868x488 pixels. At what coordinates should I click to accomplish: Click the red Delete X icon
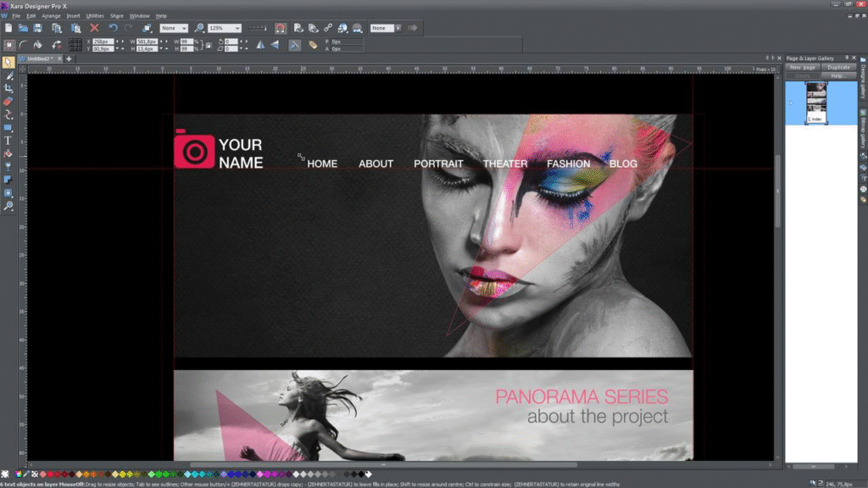(x=94, y=28)
